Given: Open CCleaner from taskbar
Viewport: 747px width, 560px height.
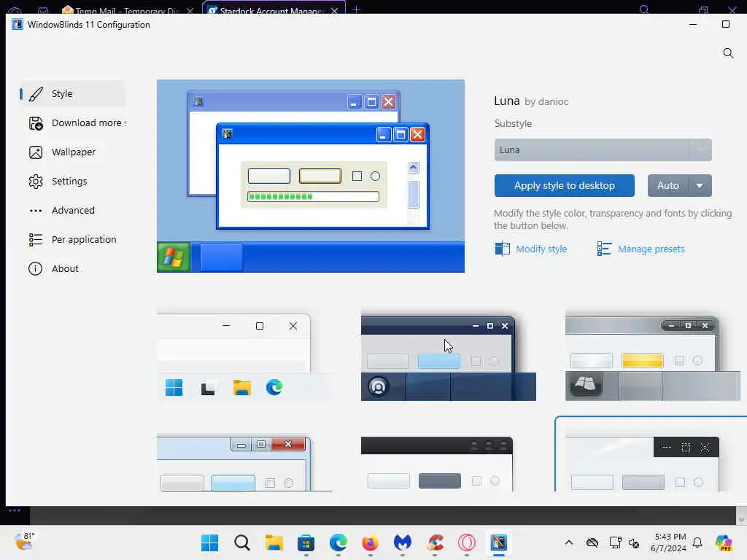Looking at the screenshot, I should point(435,542).
